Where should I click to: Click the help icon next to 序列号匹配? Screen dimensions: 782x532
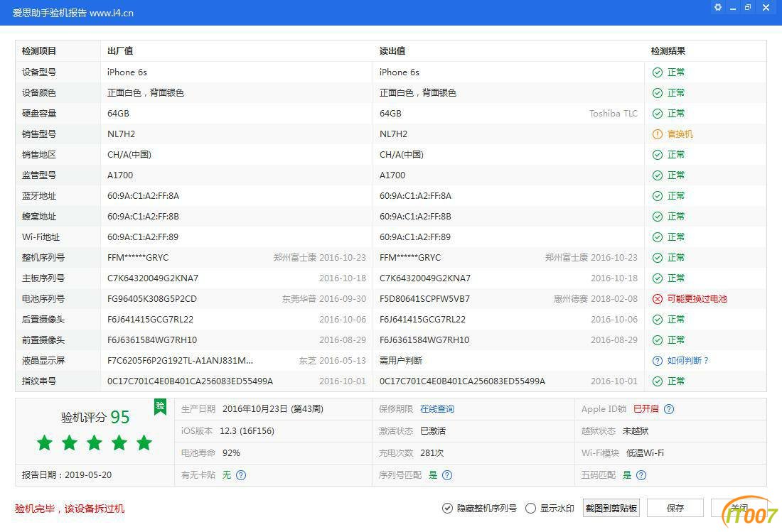pos(447,475)
